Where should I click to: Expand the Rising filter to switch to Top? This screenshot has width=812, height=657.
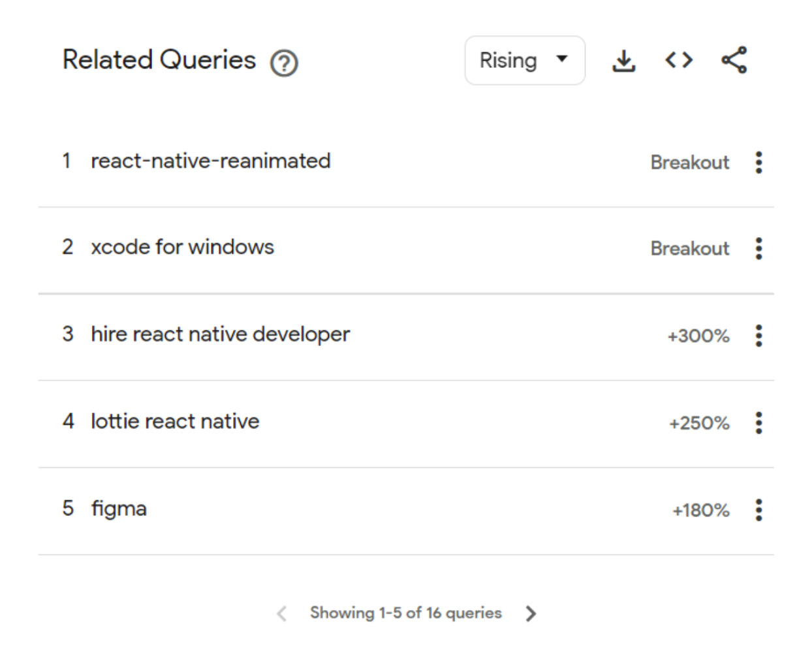(x=524, y=60)
